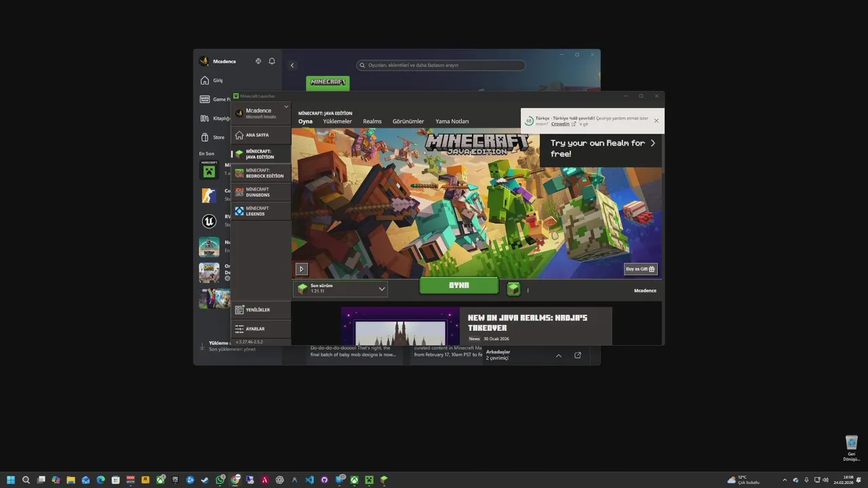Expand the Arkadaşlar friends panel chevron
868x488 pixels.
[559, 355]
